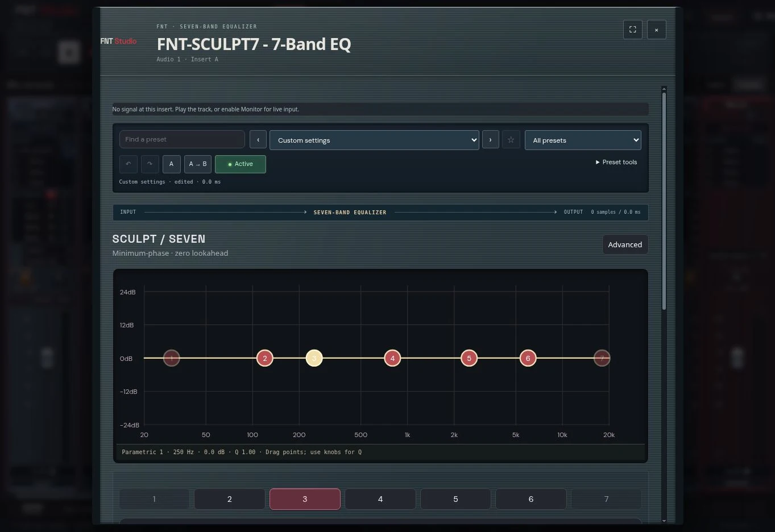This screenshot has height=532, width=775.
Task: Switch to comparison slot A
Action: click(171, 164)
